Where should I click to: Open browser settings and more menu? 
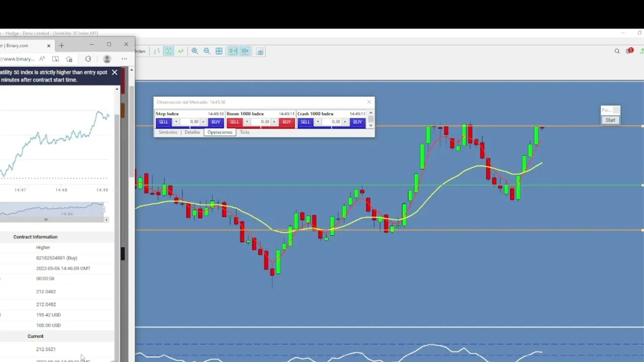coord(124,59)
